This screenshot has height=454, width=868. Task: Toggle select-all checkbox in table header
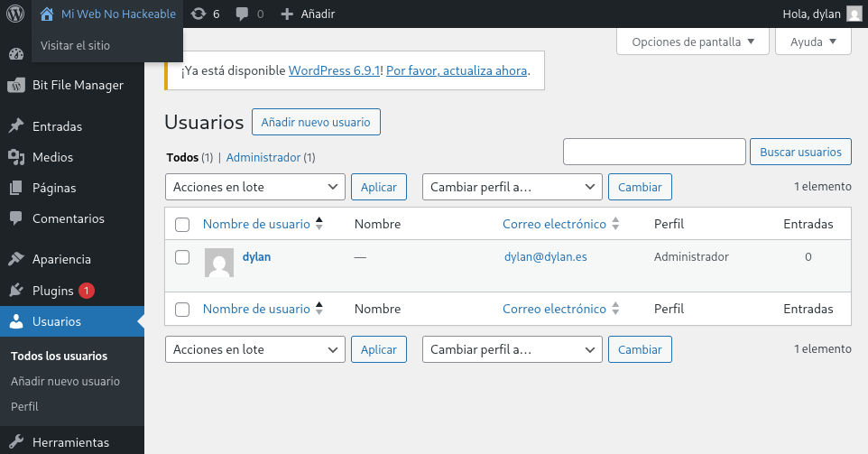[182, 224]
